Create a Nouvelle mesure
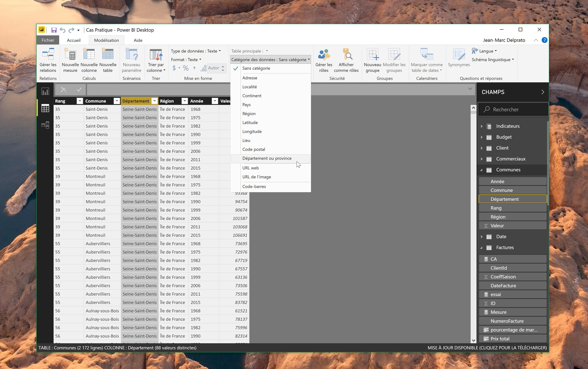The image size is (588, 369). [70, 60]
